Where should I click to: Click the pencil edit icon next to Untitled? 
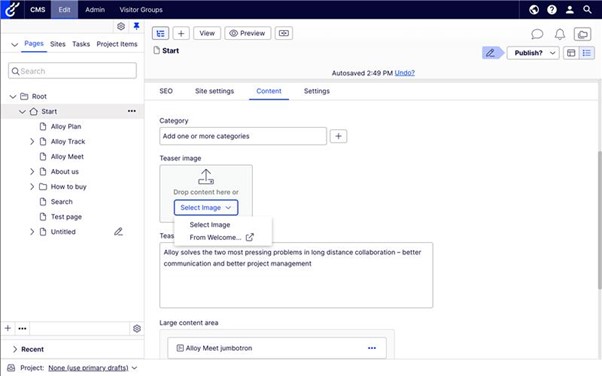pyautogui.click(x=118, y=232)
